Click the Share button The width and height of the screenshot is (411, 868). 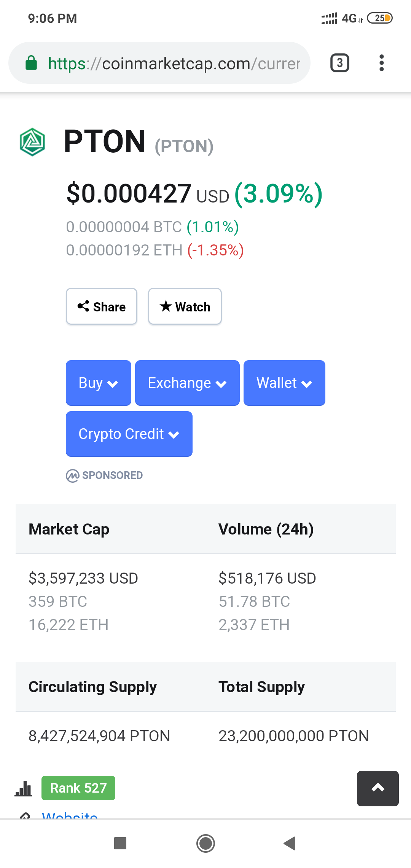tap(102, 306)
